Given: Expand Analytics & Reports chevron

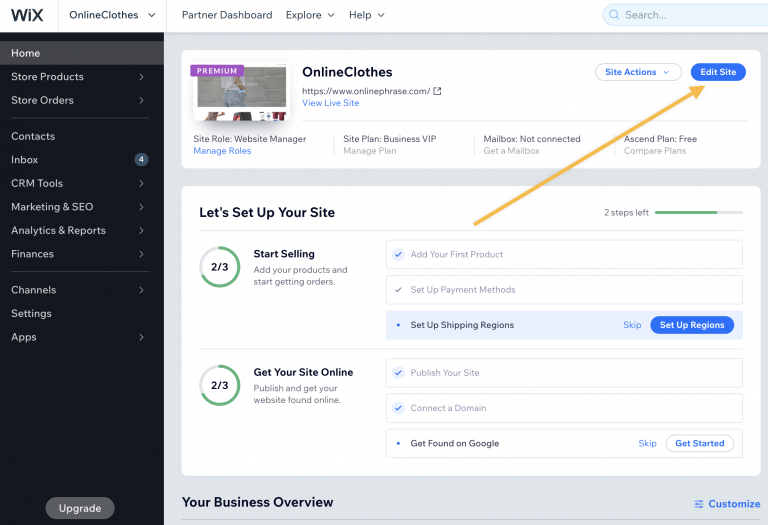Looking at the screenshot, I should point(141,230).
